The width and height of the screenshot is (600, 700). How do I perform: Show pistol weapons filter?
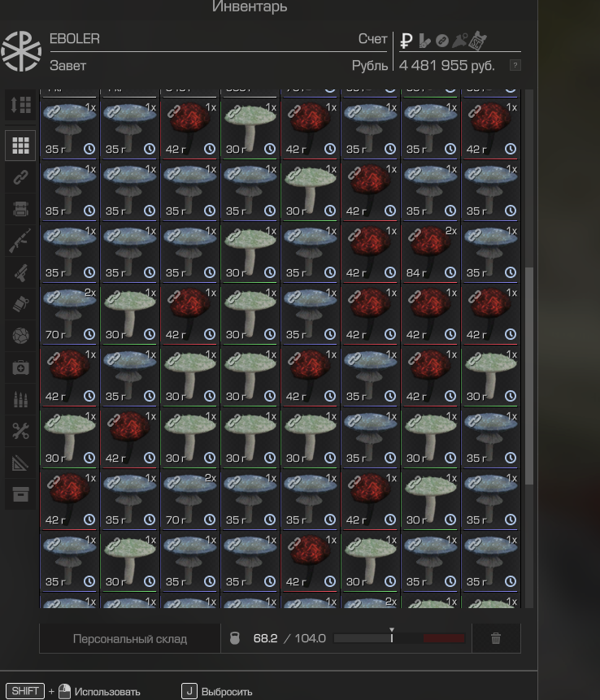(20, 272)
